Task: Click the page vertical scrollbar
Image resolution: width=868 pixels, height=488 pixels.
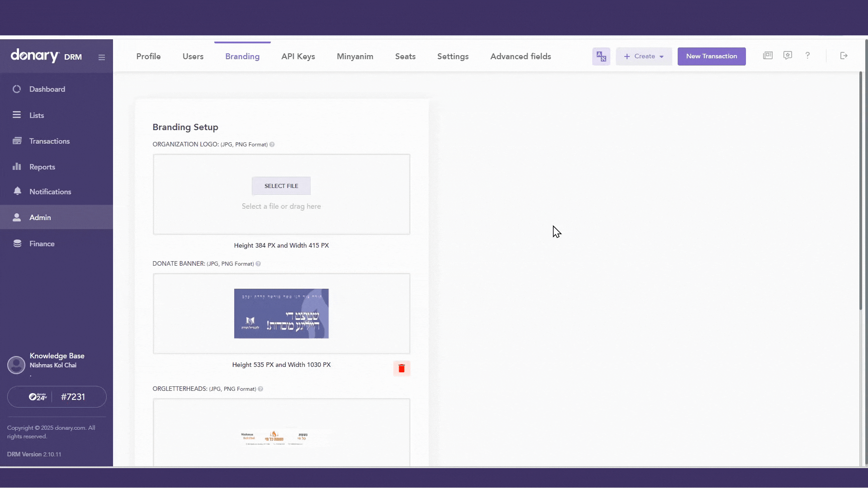Action: [x=861, y=190]
